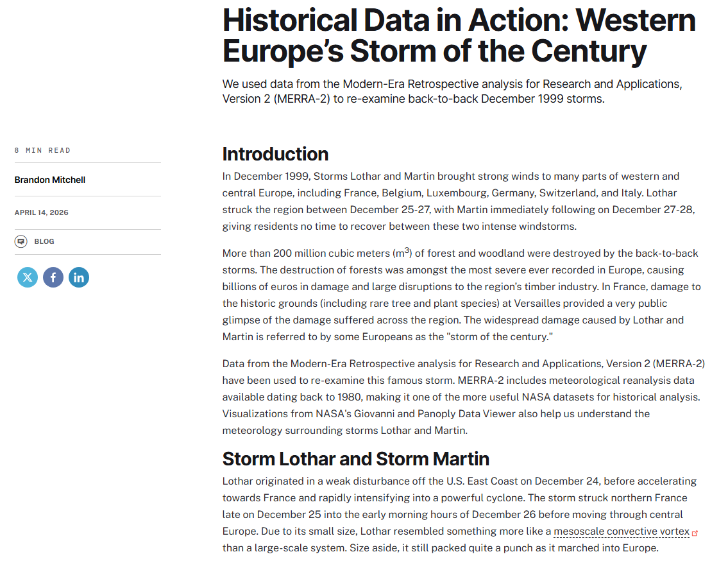The image size is (728, 561).
Task: Share the article on X
Action: 28,277
